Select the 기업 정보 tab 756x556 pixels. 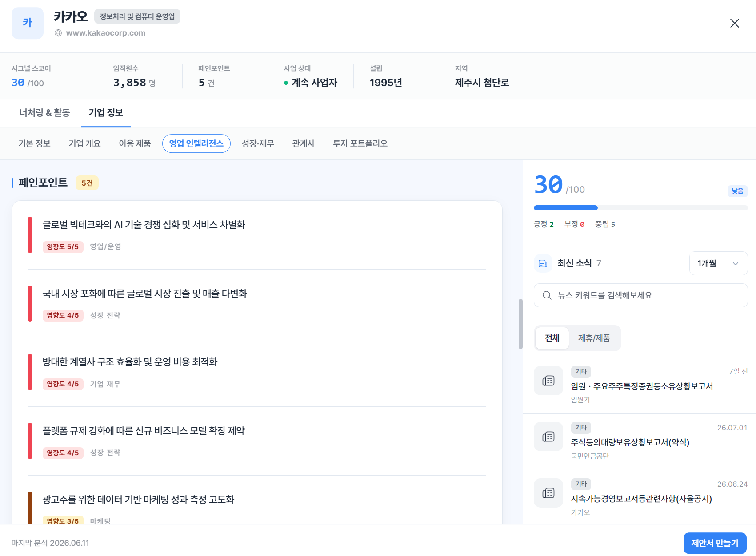(x=106, y=113)
